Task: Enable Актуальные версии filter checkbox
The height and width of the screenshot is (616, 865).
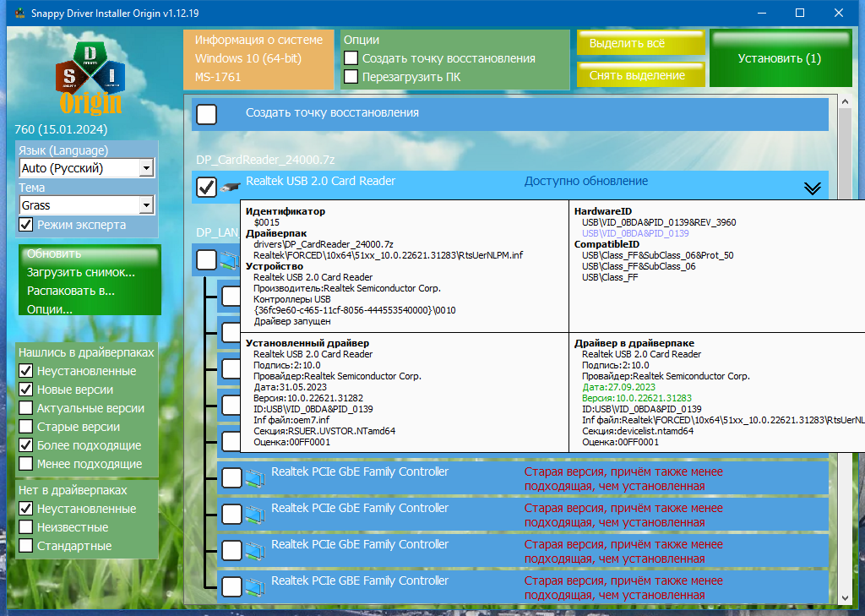Action: (26, 408)
